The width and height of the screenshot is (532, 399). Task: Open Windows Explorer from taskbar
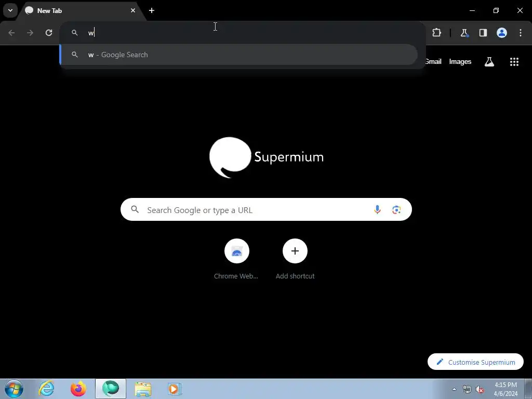click(143, 389)
